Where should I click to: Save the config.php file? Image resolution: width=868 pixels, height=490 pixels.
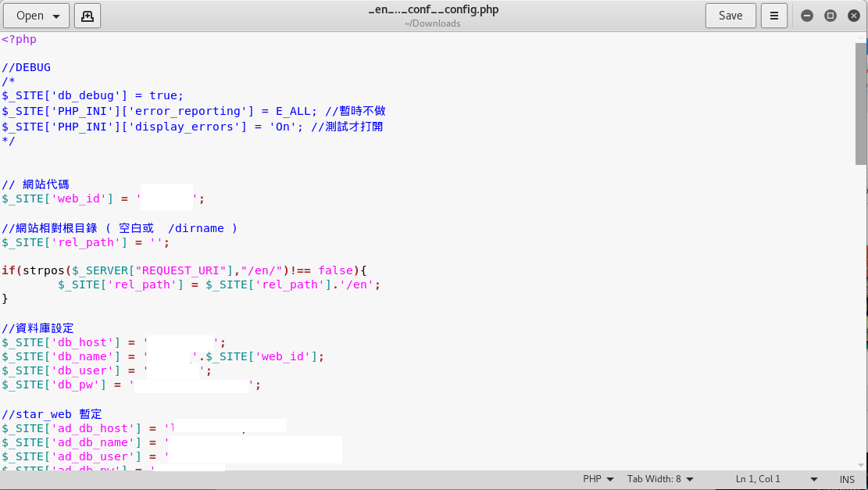[x=730, y=16]
